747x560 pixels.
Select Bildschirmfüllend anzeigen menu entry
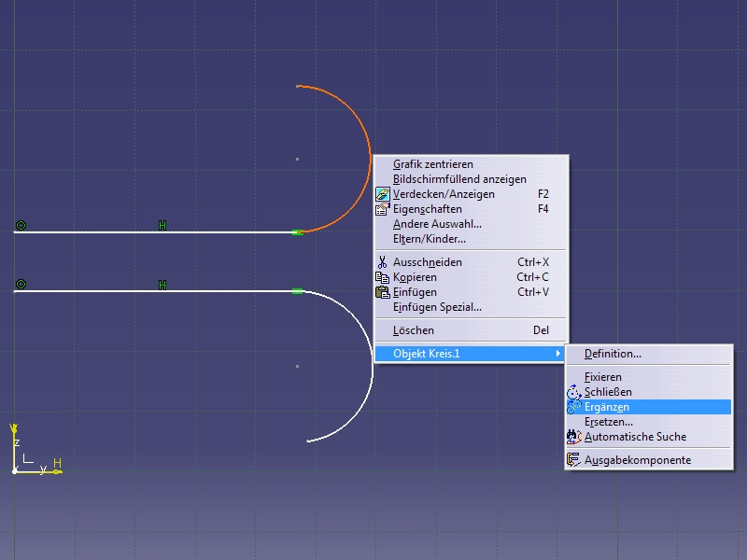[472, 179]
